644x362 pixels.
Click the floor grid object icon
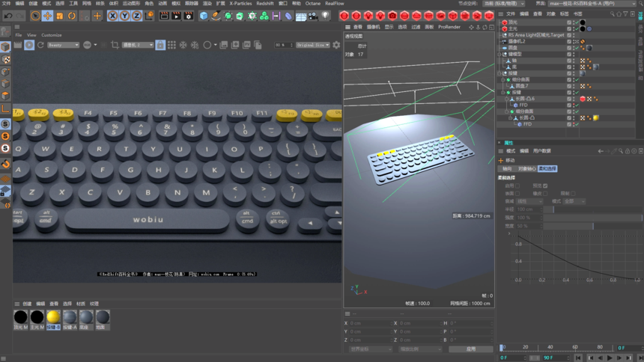(301, 16)
